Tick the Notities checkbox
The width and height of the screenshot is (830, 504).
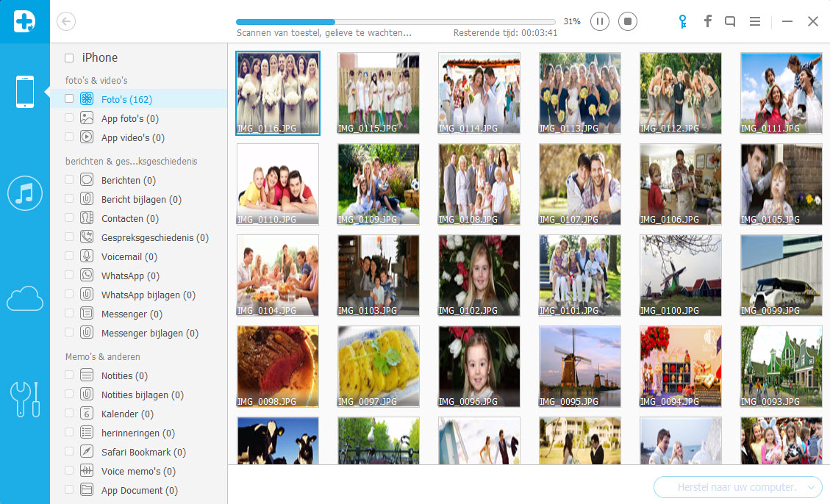coord(69,375)
